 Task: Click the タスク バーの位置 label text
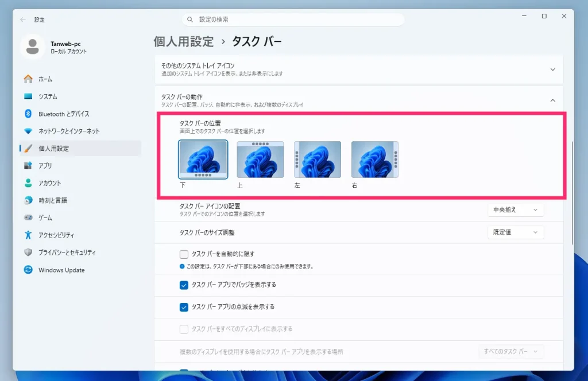pyautogui.click(x=200, y=123)
